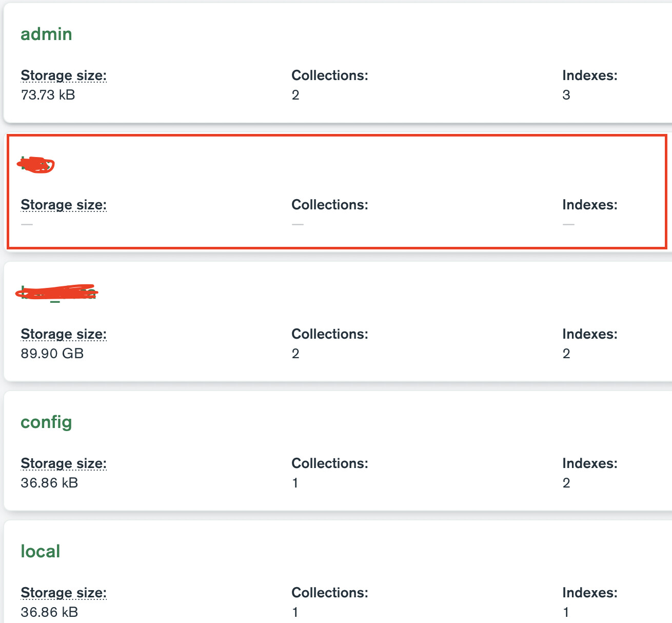The width and height of the screenshot is (672, 623).
Task: Click the Indexes count 3 in admin card
Action: point(566,95)
